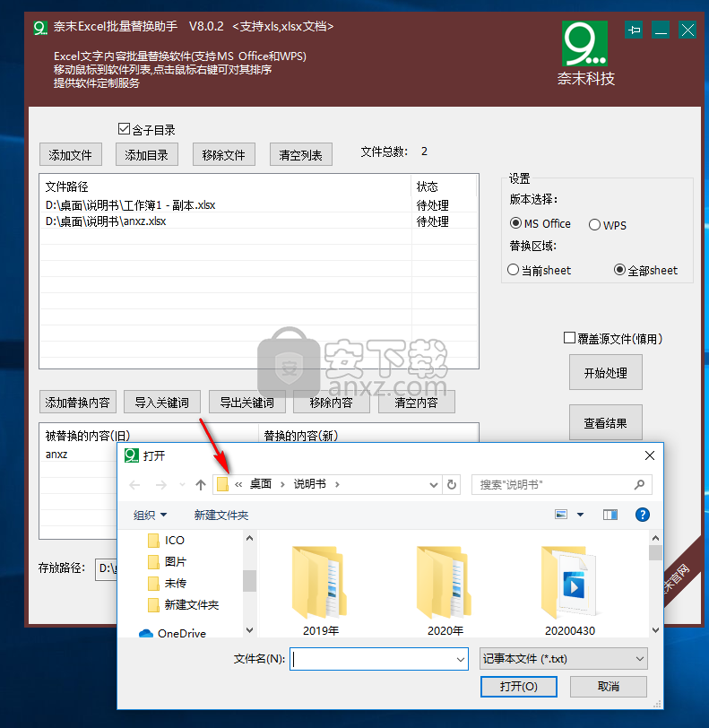Click the navigation tree scrollbar thumb
The height and width of the screenshot is (728, 709).
[249, 580]
